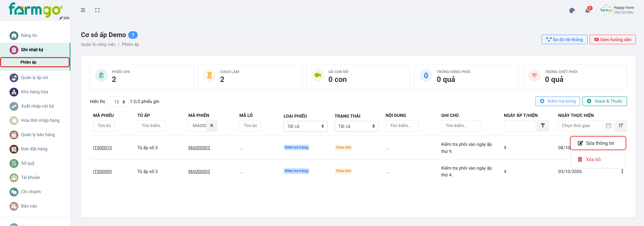The image size is (644, 226).
Task: Toggle the hamburger sidebar menu icon
Action: [x=83, y=10]
